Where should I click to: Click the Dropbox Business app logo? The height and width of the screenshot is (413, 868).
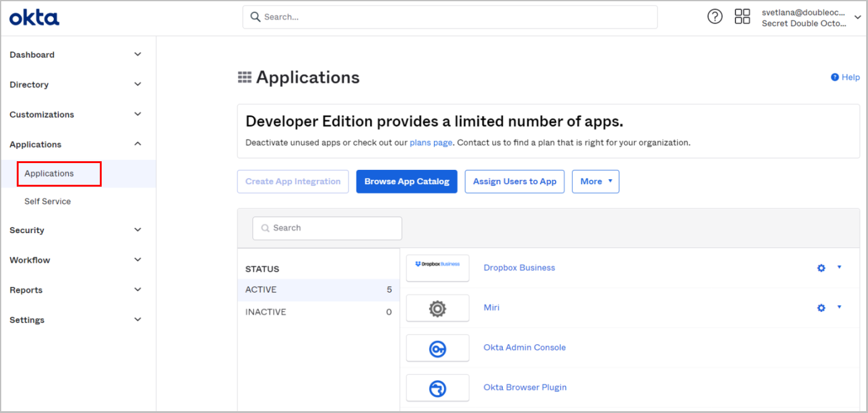click(438, 268)
